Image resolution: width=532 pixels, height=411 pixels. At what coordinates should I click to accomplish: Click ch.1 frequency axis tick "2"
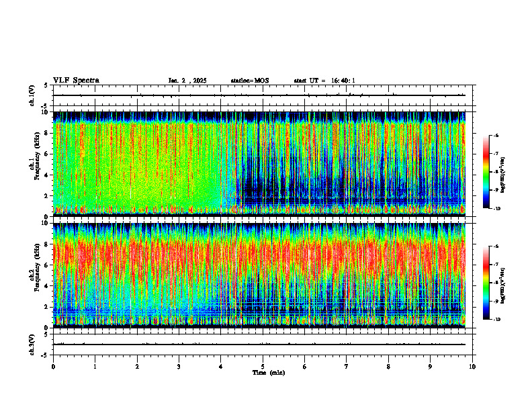46,196
